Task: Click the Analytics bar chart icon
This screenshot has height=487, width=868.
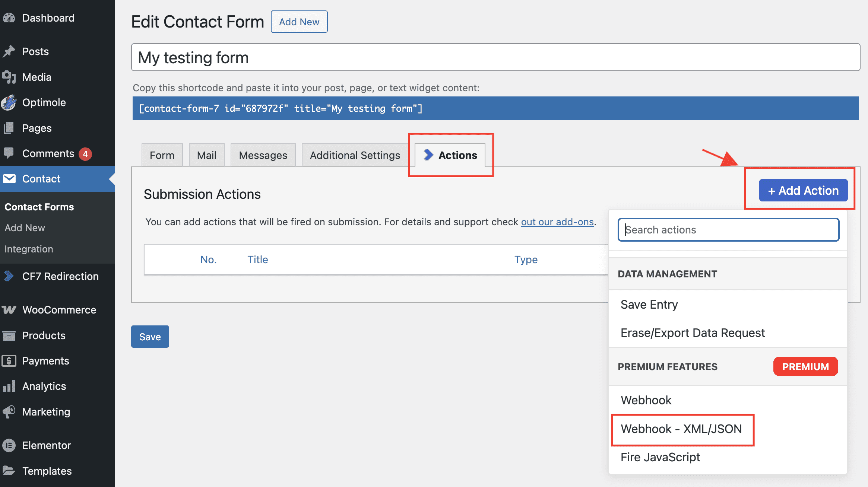Action: click(x=9, y=386)
